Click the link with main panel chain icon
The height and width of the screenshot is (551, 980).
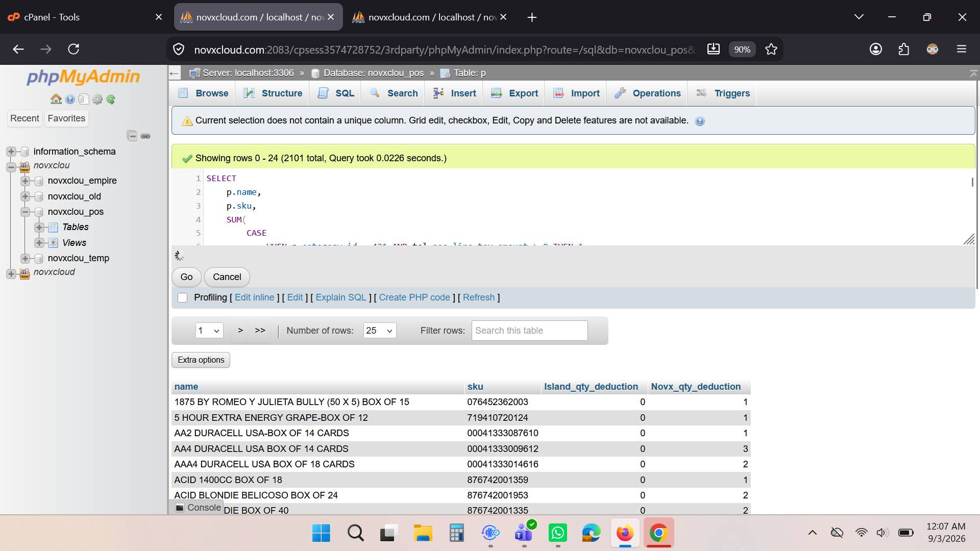click(x=145, y=136)
